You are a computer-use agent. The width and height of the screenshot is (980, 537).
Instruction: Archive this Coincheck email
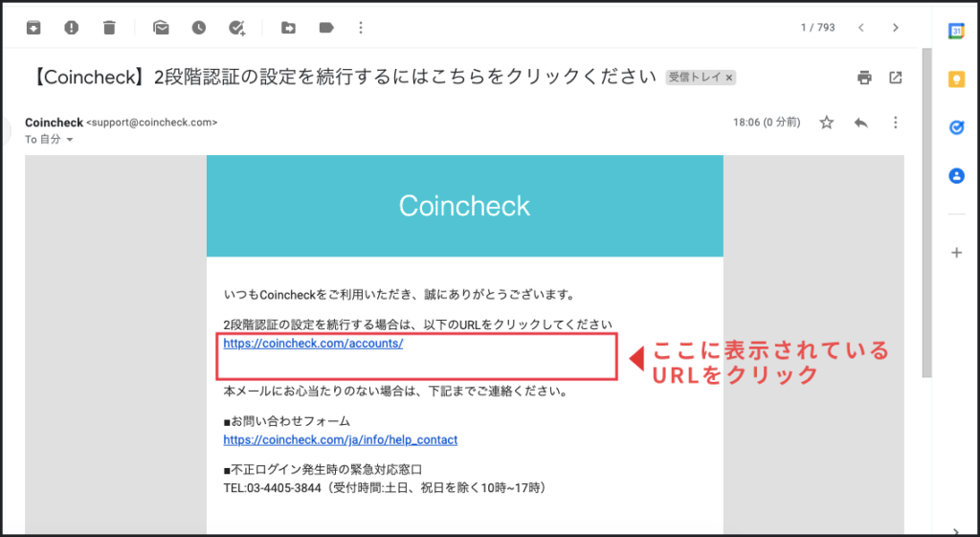tap(33, 28)
